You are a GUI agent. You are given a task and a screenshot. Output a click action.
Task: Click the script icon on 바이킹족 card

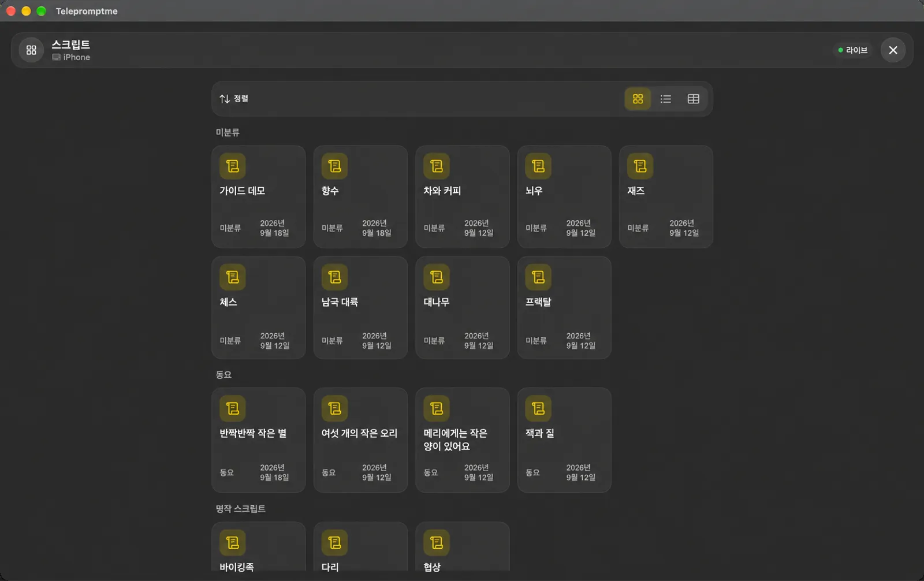233,542
